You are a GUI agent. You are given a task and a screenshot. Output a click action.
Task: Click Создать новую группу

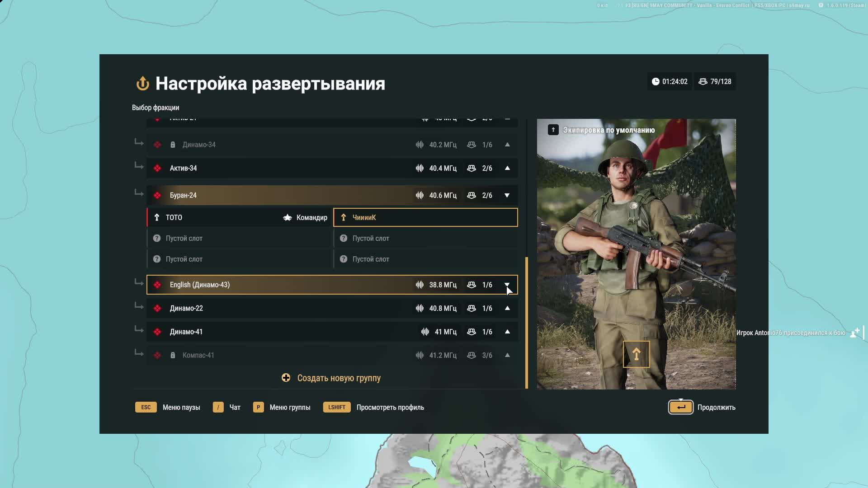coord(339,378)
